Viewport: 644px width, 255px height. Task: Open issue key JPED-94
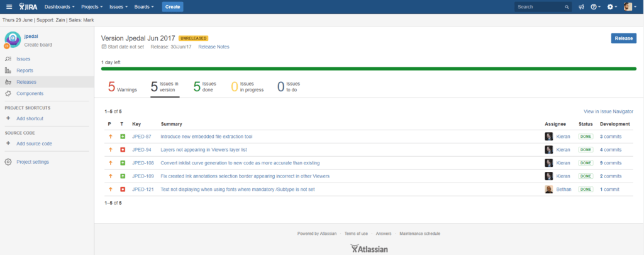point(142,150)
